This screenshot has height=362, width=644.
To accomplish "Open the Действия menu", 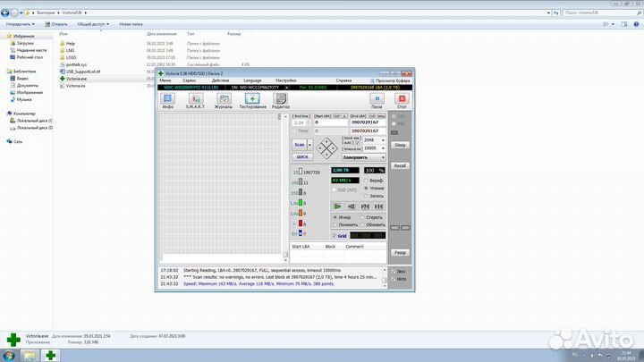I will [220, 80].
